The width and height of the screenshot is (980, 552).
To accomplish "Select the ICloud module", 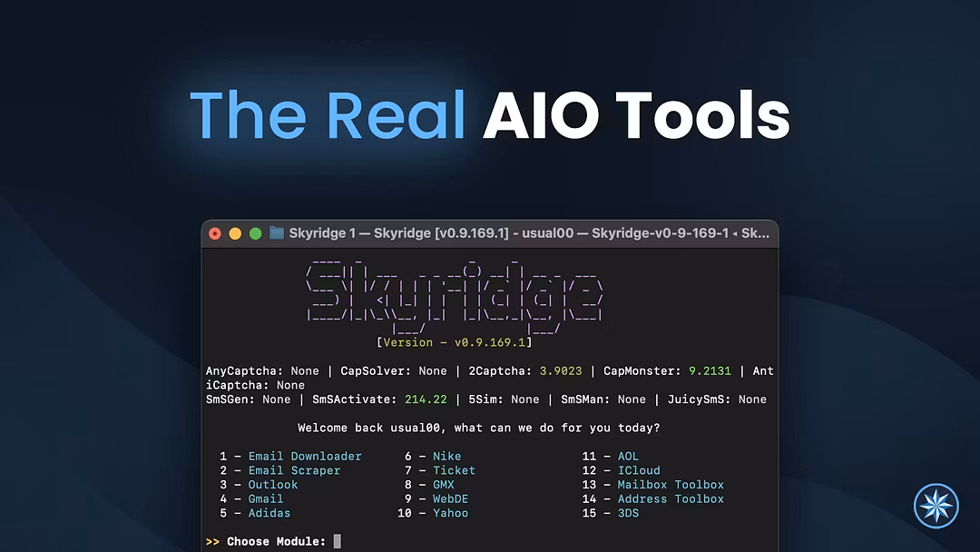I will tap(639, 470).
